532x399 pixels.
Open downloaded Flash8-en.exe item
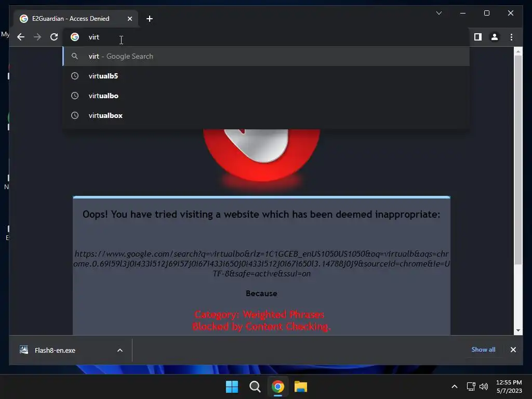[x=55, y=351]
